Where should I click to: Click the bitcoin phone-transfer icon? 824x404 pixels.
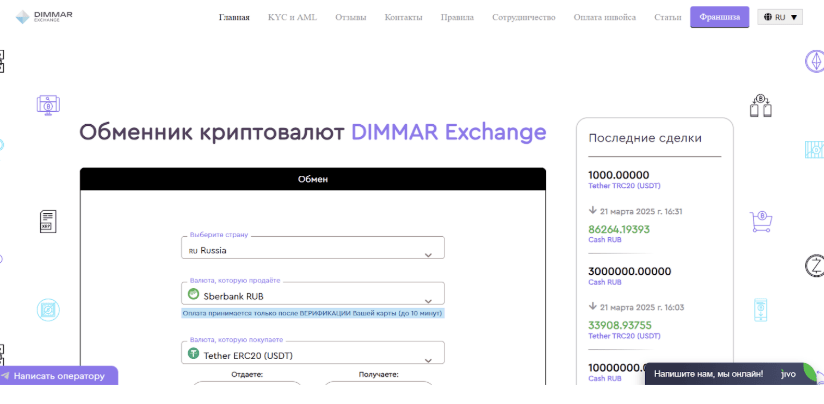[x=760, y=105]
